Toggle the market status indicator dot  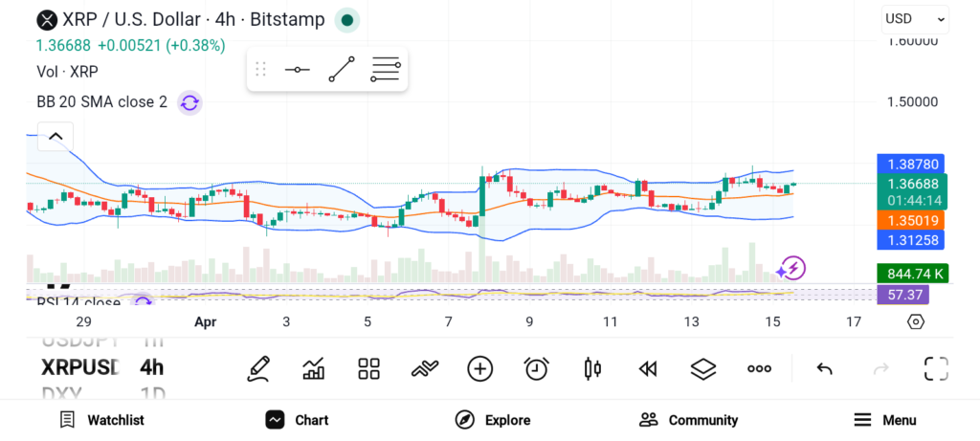pos(346,19)
